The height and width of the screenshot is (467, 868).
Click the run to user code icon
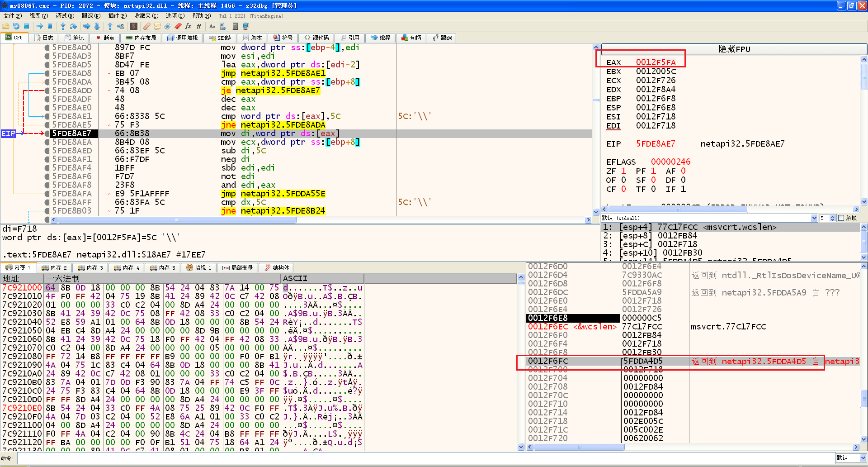pos(120,26)
